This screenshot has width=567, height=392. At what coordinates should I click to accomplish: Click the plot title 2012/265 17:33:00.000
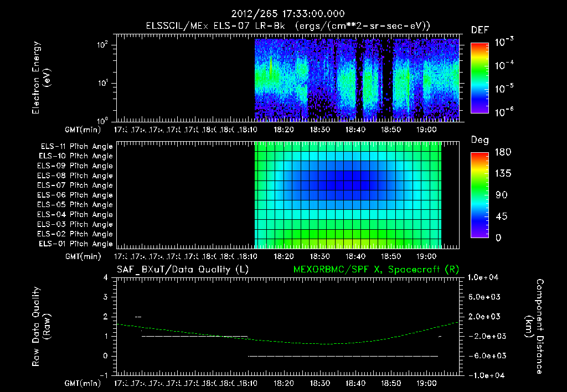[x=288, y=14]
